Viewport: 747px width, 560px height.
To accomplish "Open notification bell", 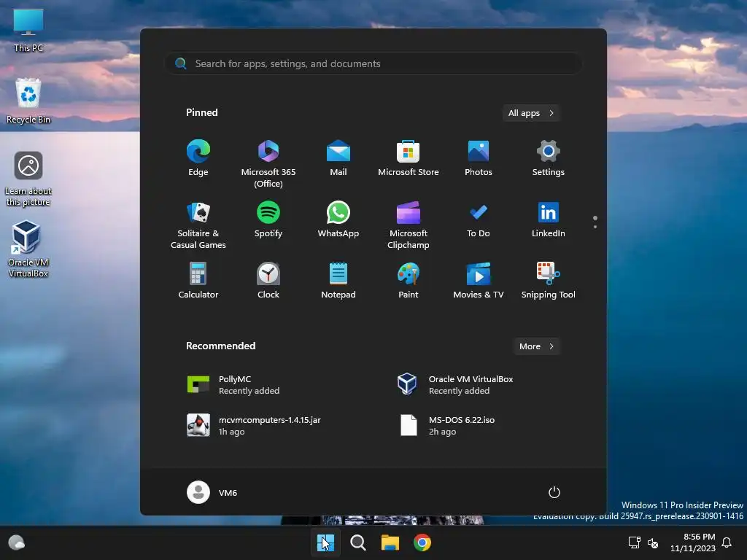I will pos(727,542).
